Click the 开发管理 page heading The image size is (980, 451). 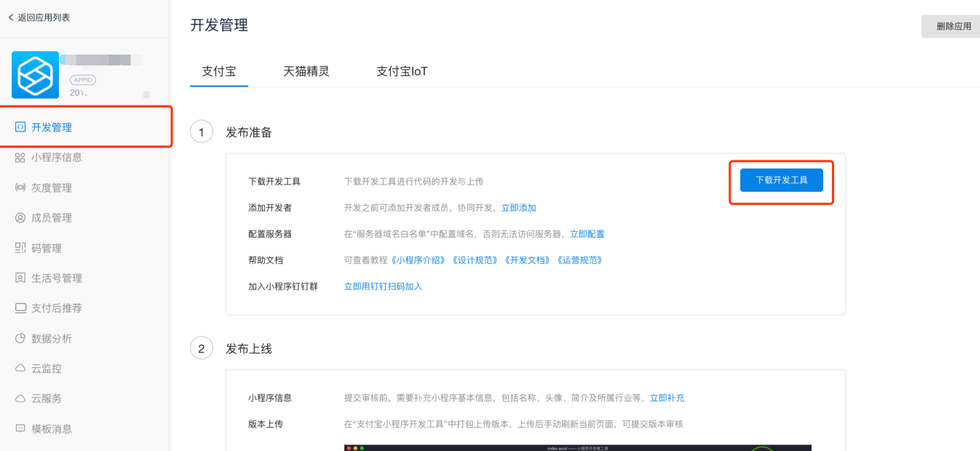(219, 25)
